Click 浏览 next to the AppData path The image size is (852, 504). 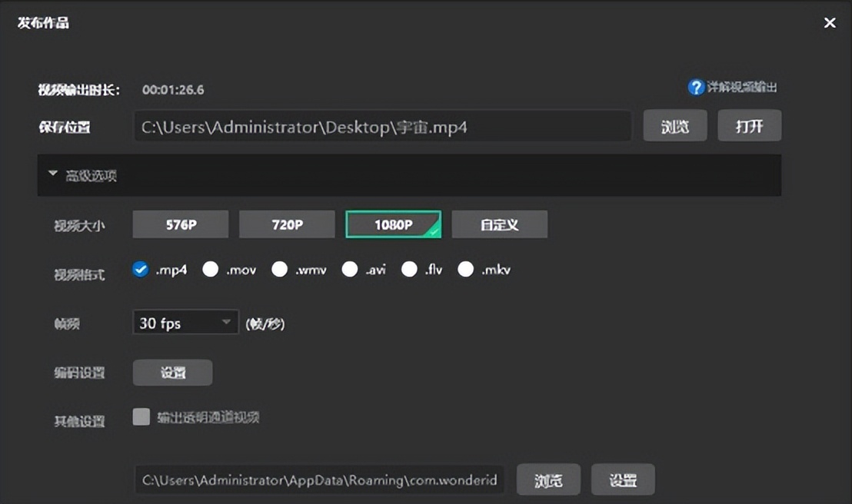point(547,479)
